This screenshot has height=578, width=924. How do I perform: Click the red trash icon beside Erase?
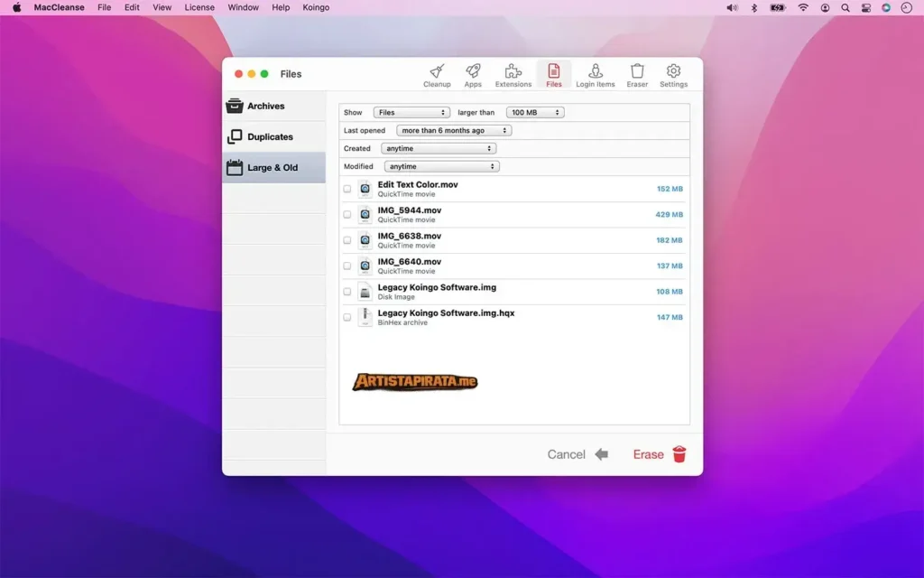679,454
